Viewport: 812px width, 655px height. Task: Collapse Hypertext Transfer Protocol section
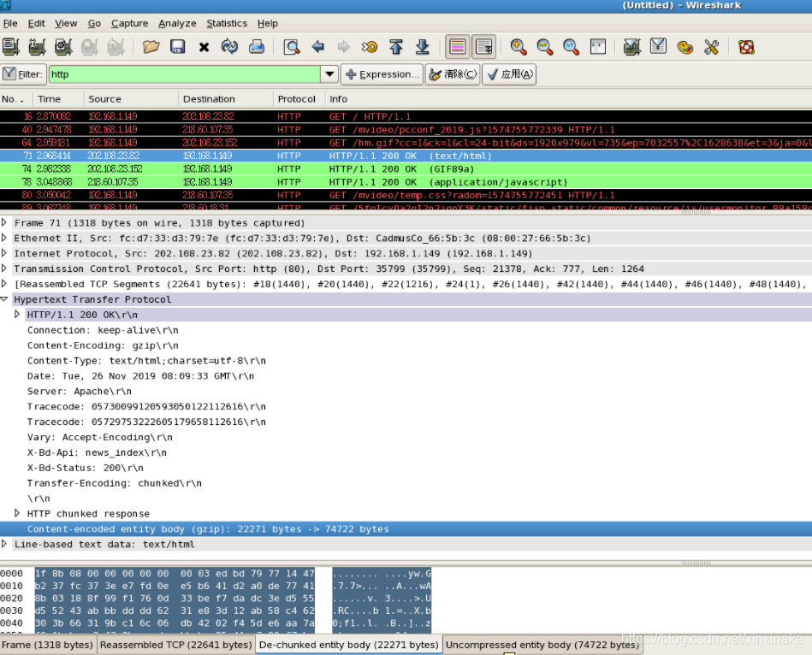click(x=4, y=299)
